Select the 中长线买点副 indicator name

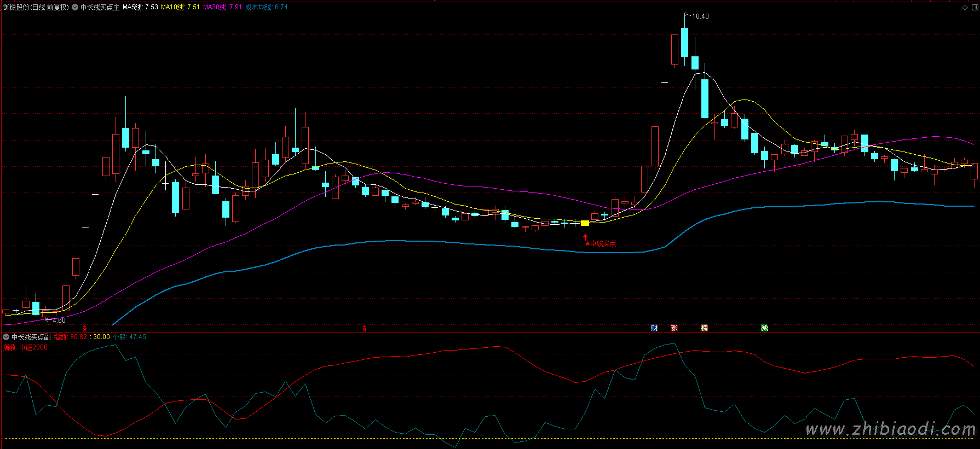[x=31, y=337]
